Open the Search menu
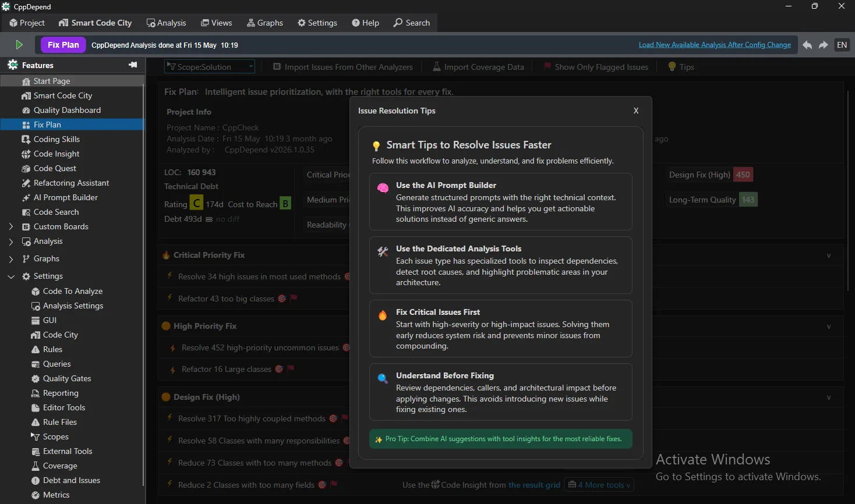The width and height of the screenshot is (855, 504). (412, 23)
